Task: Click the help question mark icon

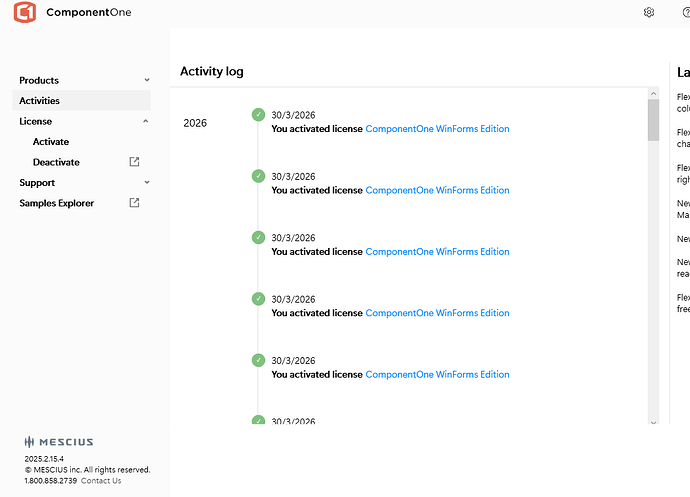Action: 684,13
